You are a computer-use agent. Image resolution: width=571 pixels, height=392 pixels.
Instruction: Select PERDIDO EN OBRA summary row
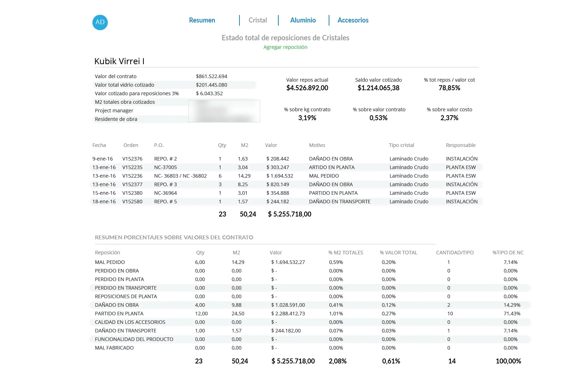(x=310, y=271)
